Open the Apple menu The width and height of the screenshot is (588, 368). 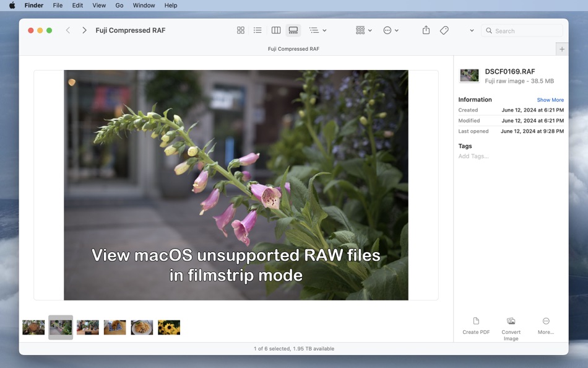click(x=11, y=5)
